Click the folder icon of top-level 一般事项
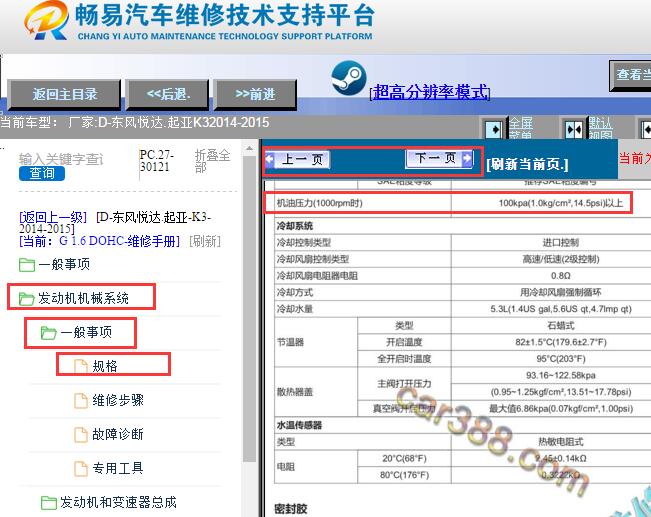This screenshot has width=651, height=517. [27, 265]
